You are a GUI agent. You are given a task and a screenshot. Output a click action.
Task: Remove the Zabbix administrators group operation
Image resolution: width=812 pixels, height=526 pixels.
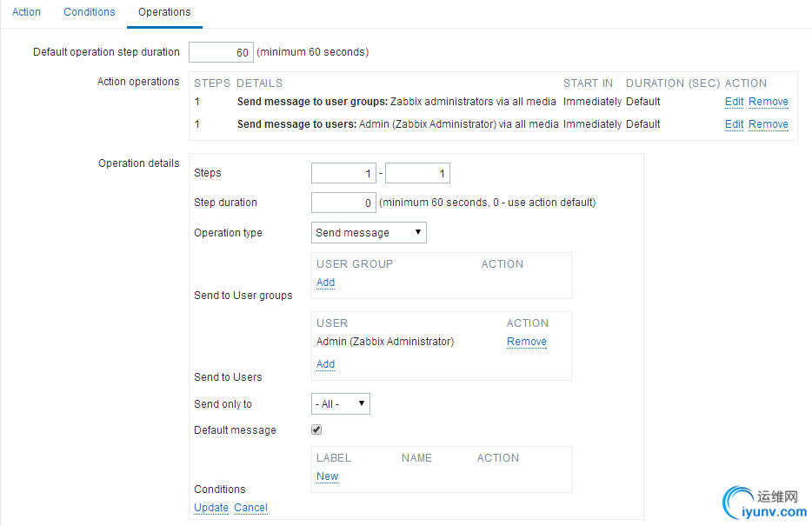pos(769,102)
